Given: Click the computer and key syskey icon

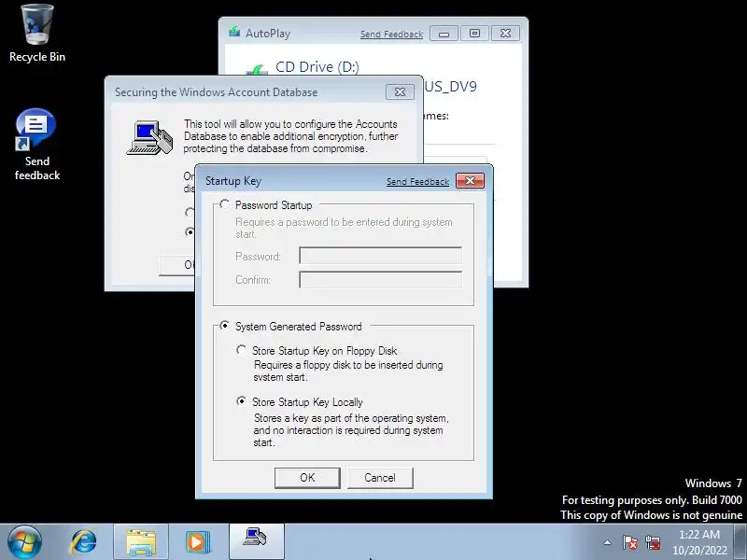Looking at the screenshot, I should click(x=149, y=137).
